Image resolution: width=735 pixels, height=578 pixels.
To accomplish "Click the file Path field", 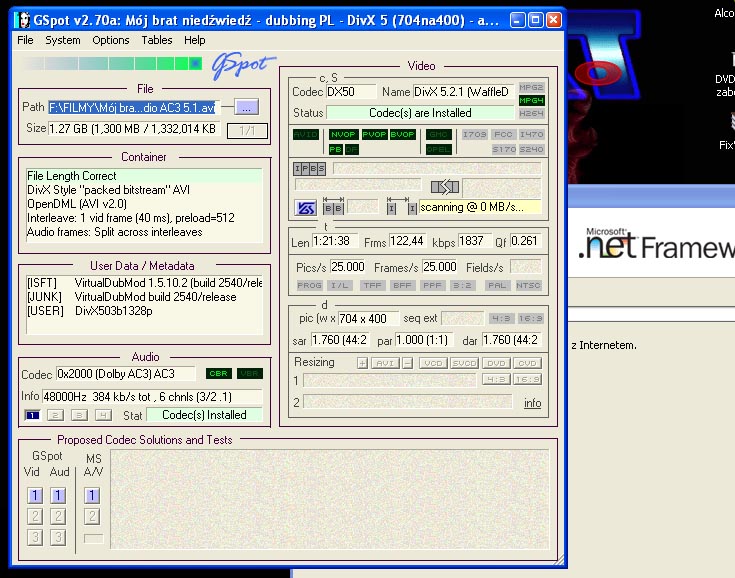I will (x=133, y=108).
